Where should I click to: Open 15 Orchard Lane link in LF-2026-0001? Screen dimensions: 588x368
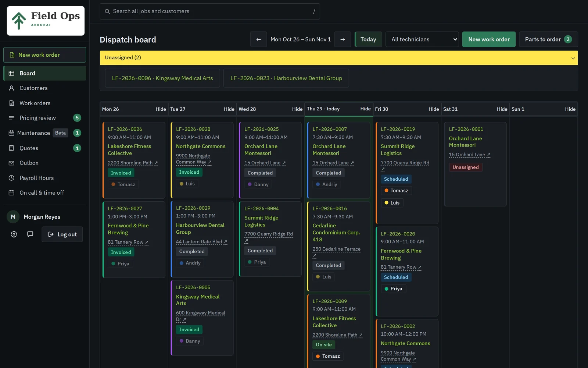tap(470, 155)
